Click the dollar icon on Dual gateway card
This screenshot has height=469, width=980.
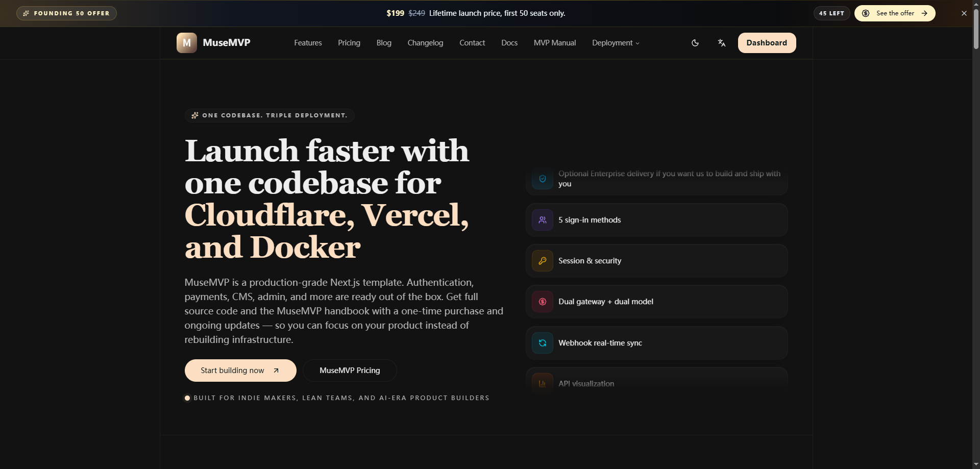(543, 302)
